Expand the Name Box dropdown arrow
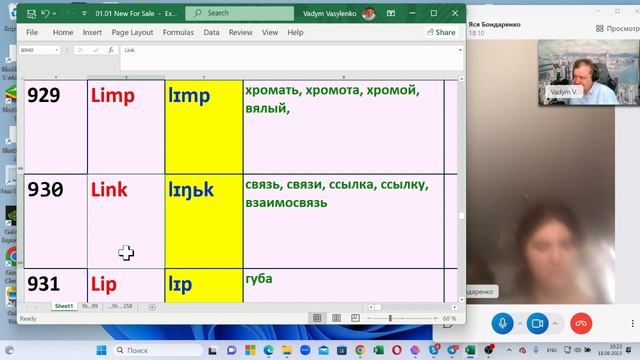The image size is (640, 360). pos(57,50)
